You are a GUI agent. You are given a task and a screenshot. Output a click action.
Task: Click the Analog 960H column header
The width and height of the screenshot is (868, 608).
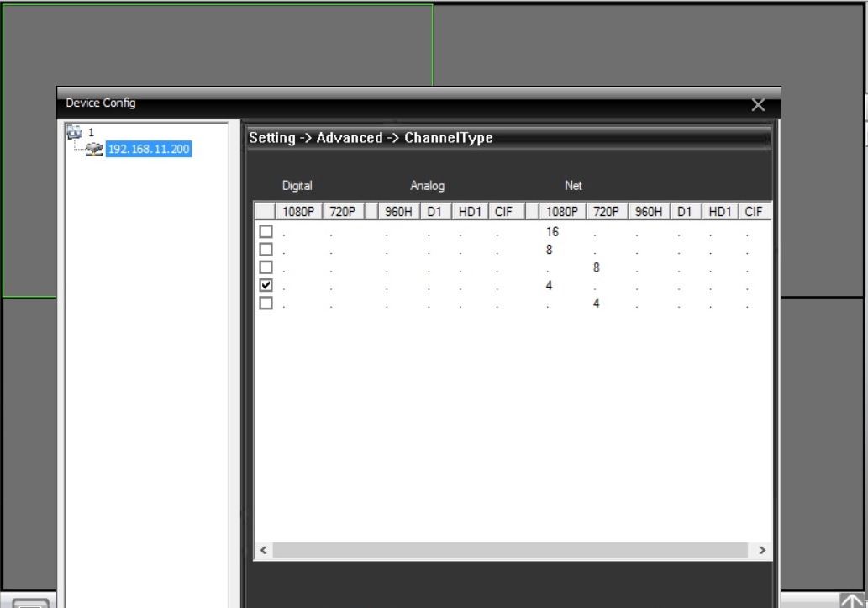[399, 212]
